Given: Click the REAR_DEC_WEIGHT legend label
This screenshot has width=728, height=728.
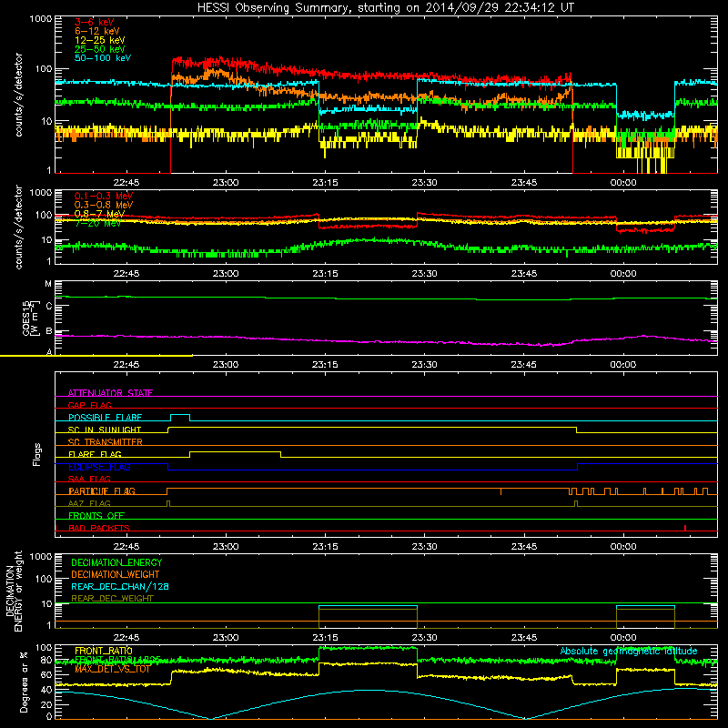Looking at the screenshot, I should 112,599.
